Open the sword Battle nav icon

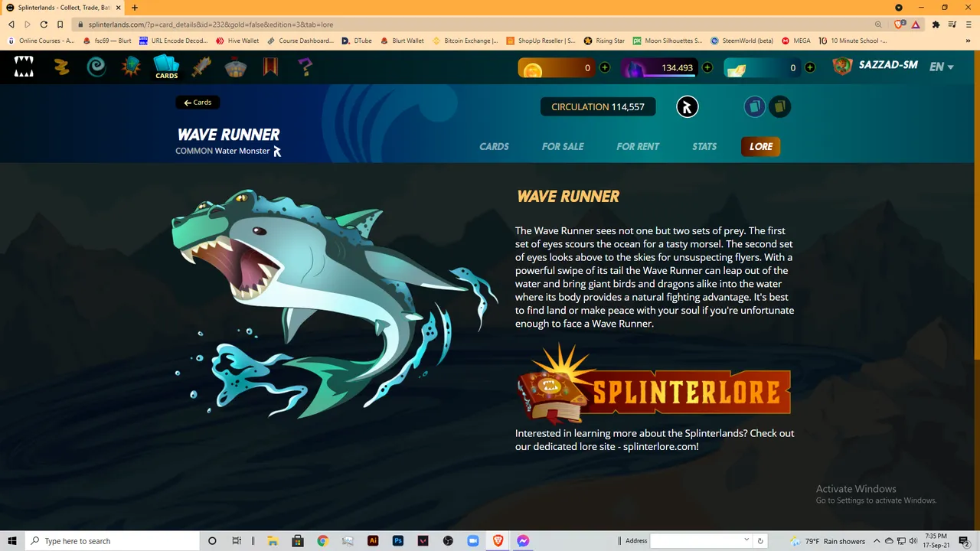coord(201,67)
